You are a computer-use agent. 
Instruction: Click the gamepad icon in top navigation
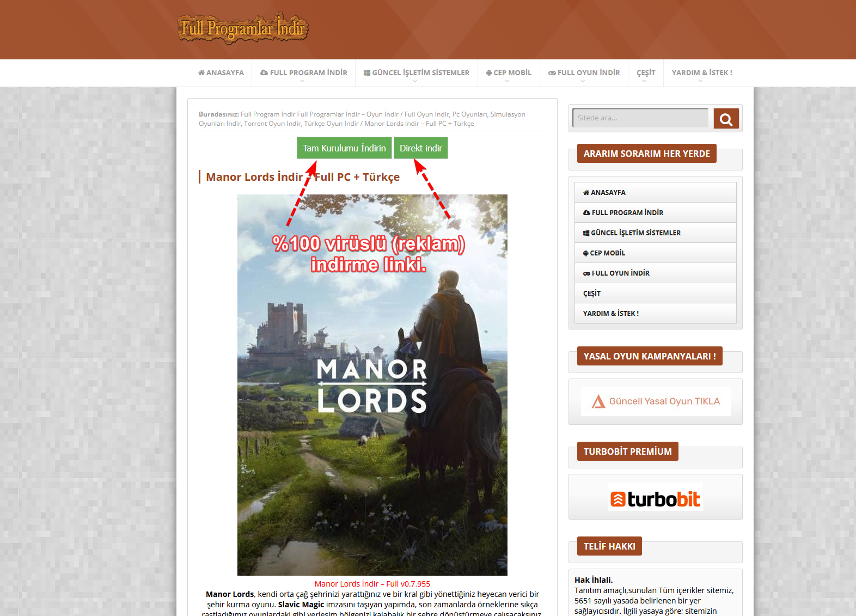(x=552, y=73)
